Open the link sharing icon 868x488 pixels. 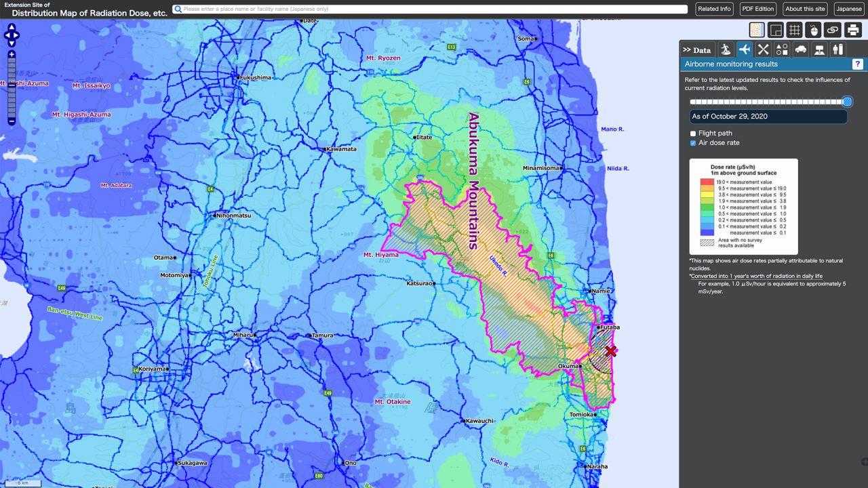pyautogui.click(x=833, y=30)
